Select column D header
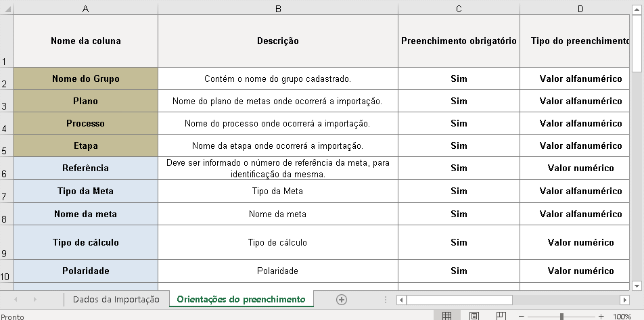Image resolution: width=644 pixels, height=320 pixels. pos(574,9)
